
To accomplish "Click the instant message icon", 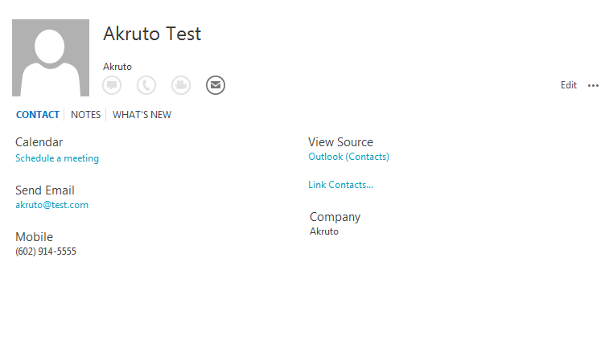I will coord(112,85).
